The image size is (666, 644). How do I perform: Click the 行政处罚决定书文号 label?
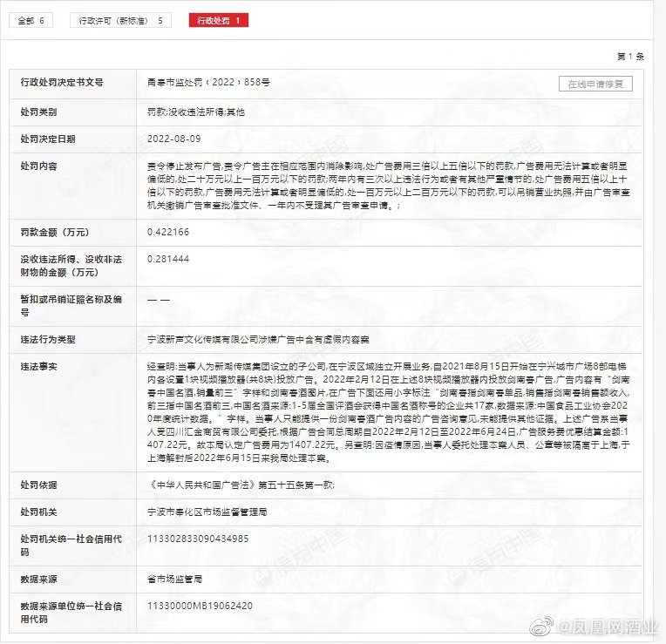(62, 82)
